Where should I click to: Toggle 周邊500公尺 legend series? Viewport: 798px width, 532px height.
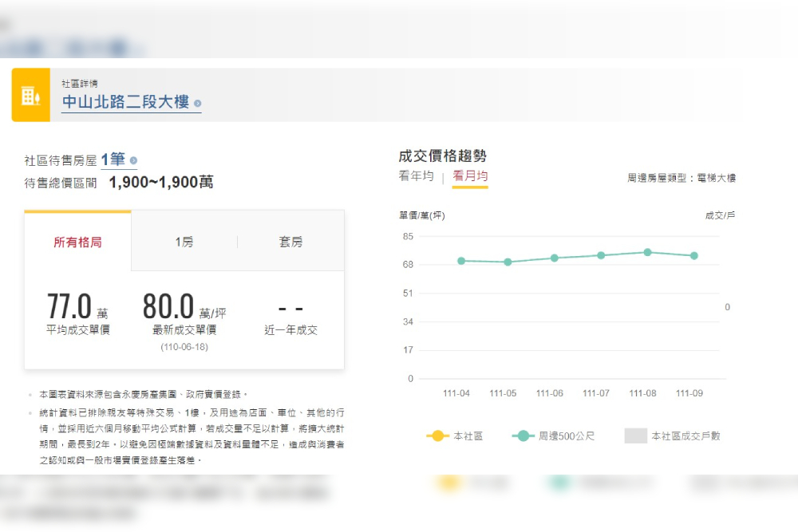pyautogui.click(x=553, y=435)
